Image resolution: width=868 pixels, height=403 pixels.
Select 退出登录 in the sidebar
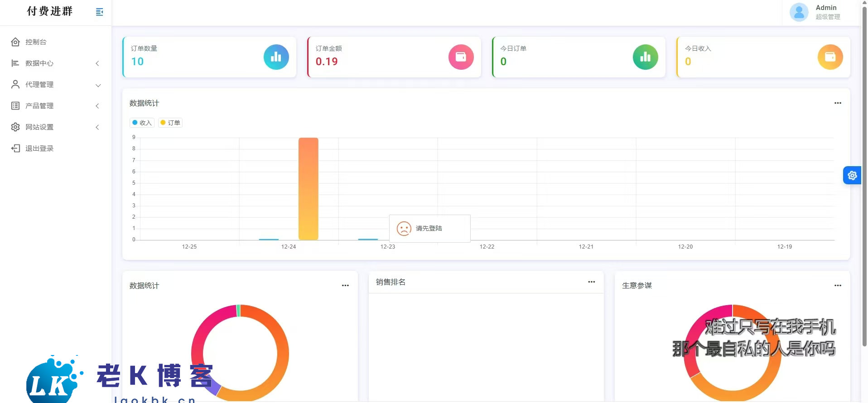pyautogui.click(x=39, y=149)
